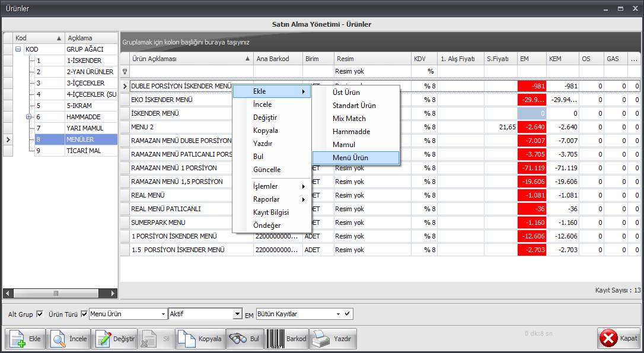Select Güncelle in the context menu
The width and height of the screenshot is (644, 353).
click(272, 170)
